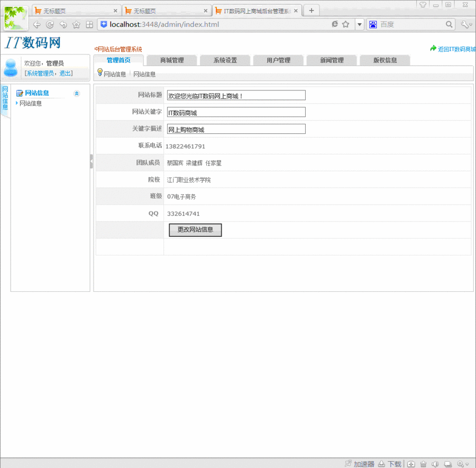Click the favorites star in toolbar
Screen dimensions: 476x468
pyautogui.click(x=76, y=24)
